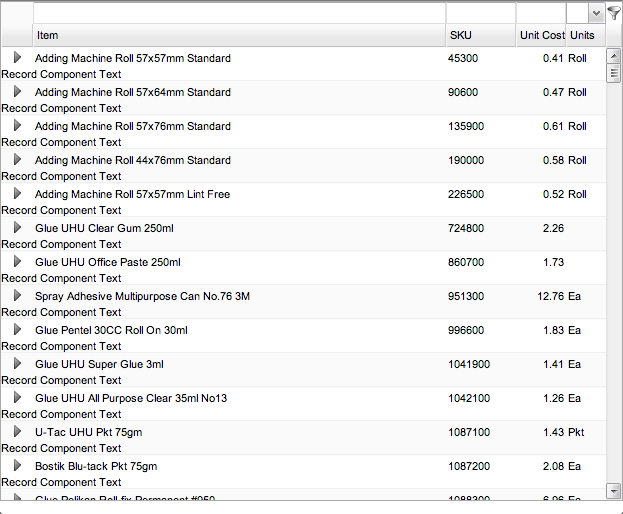Click the scrollbar down arrow

tap(613, 490)
